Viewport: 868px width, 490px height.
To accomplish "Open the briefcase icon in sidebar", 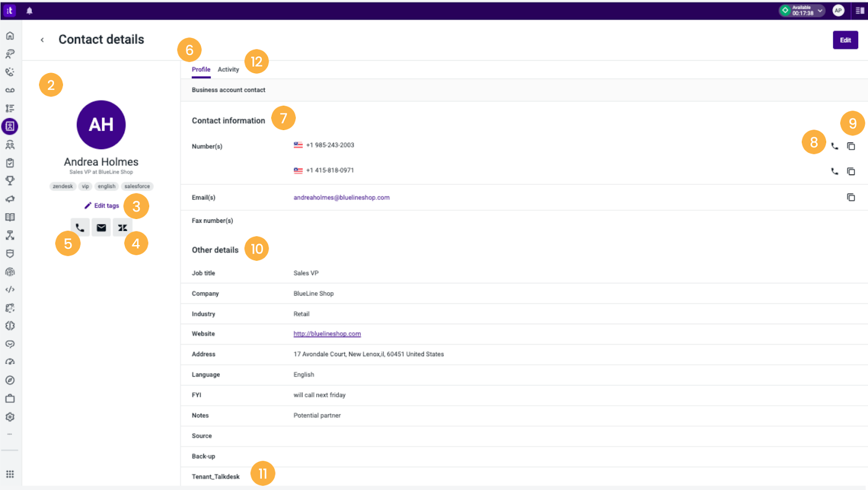I will point(10,398).
